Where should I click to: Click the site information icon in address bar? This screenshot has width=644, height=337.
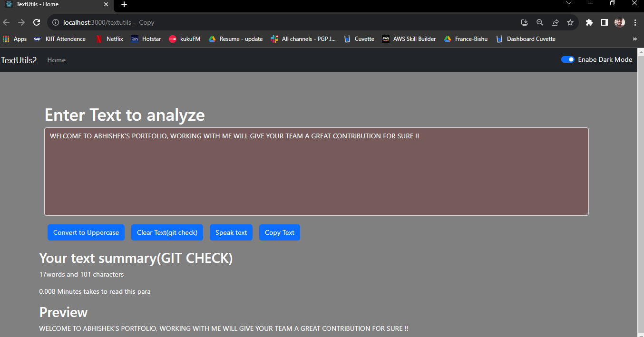(56, 22)
